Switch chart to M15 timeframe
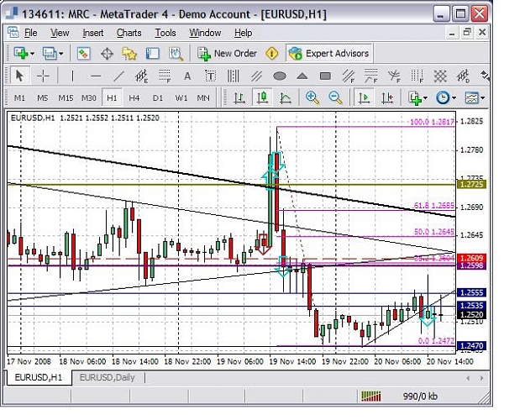This screenshot has height=420, width=525. (x=66, y=98)
